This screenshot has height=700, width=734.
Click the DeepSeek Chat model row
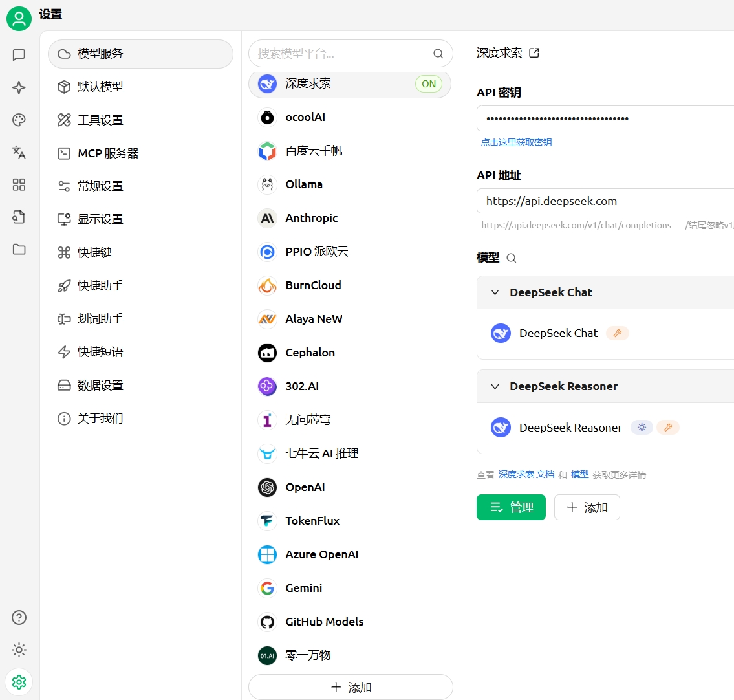point(605,333)
